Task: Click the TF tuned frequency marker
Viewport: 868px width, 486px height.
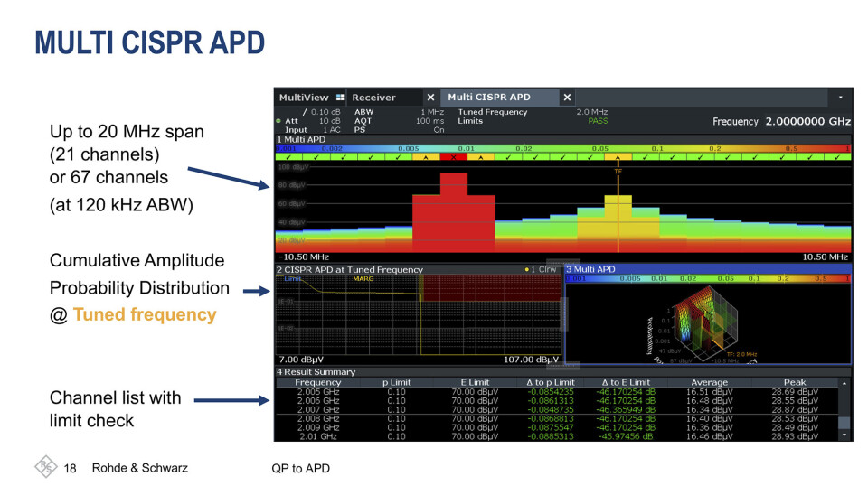Action: tap(618, 171)
